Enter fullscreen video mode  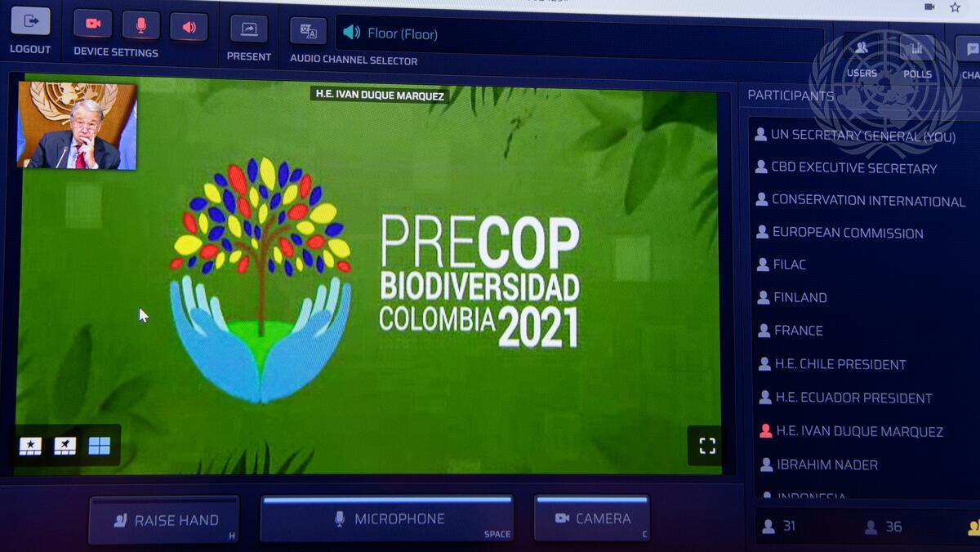tap(706, 445)
